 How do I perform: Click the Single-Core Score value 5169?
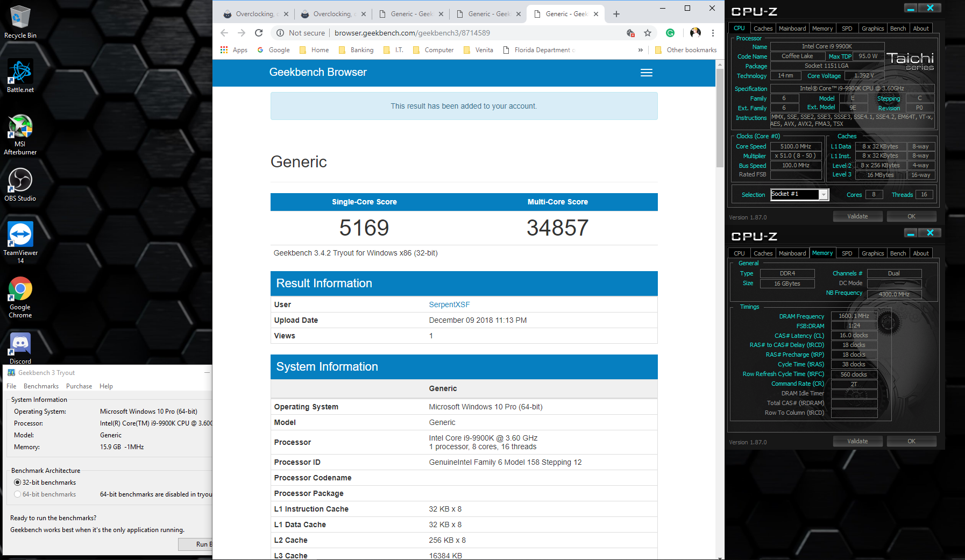364,228
